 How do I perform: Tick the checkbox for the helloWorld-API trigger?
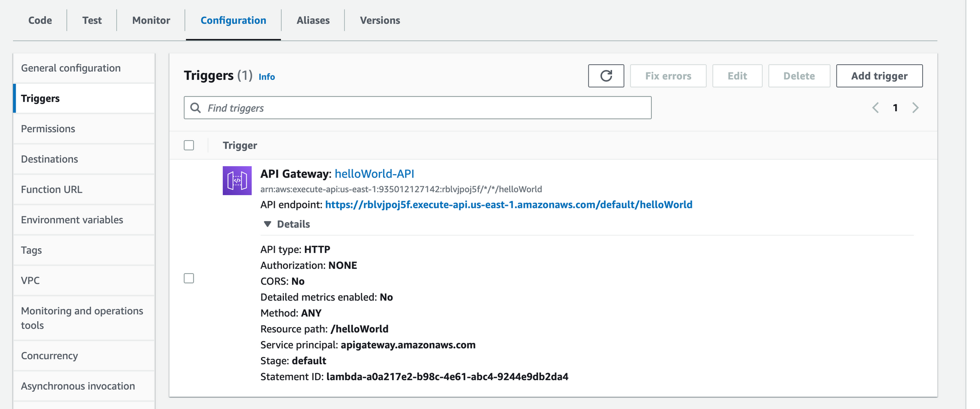click(189, 278)
